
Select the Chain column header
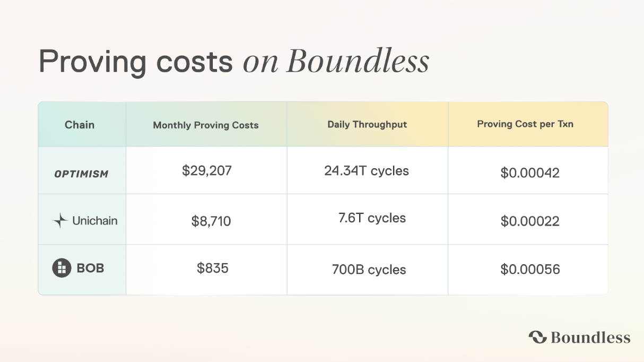(x=80, y=125)
